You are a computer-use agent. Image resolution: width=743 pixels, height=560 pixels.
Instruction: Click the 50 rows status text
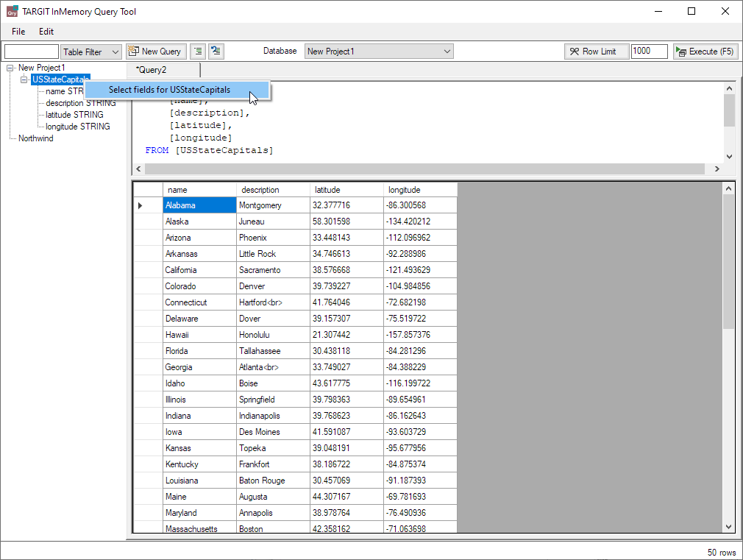pyautogui.click(x=721, y=553)
